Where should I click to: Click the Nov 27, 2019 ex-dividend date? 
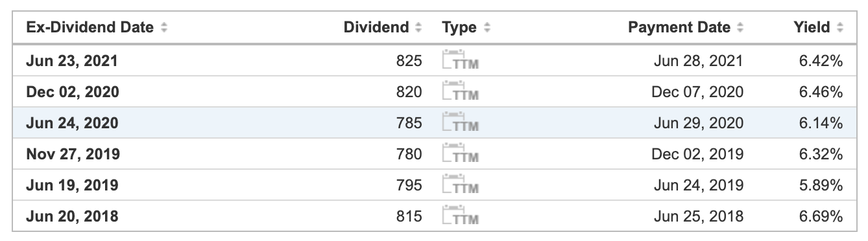[x=73, y=154]
